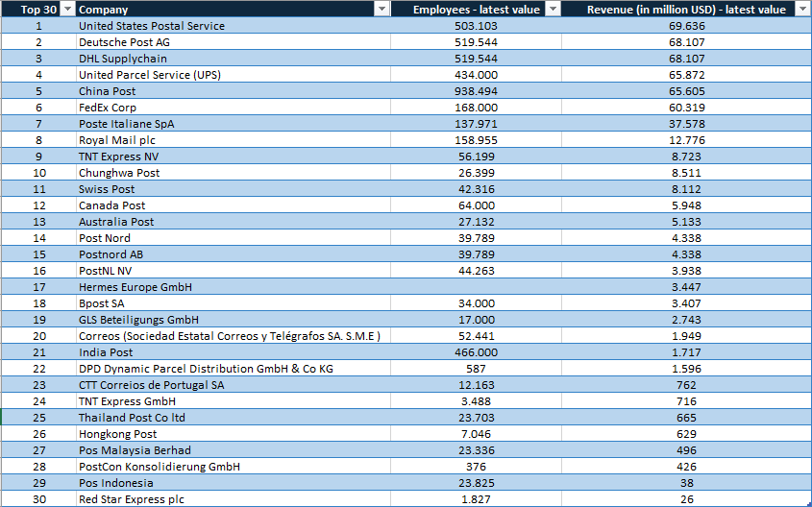
Task: Open the Employees column filter dropdown
Action: (x=554, y=9)
